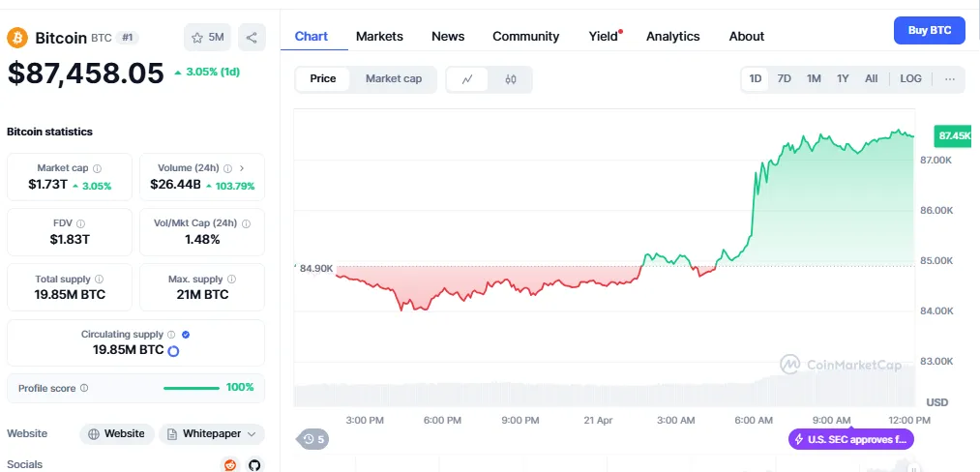
Task: Click the share icon beside the watchlist button
Action: point(252,38)
